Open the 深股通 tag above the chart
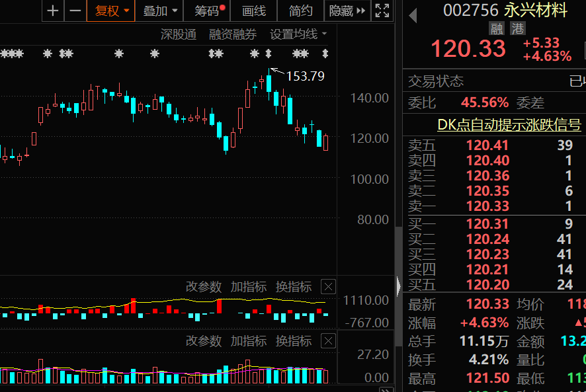Image resolution: width=586 pixels, height=392 pixels. (x=179, y=34)
